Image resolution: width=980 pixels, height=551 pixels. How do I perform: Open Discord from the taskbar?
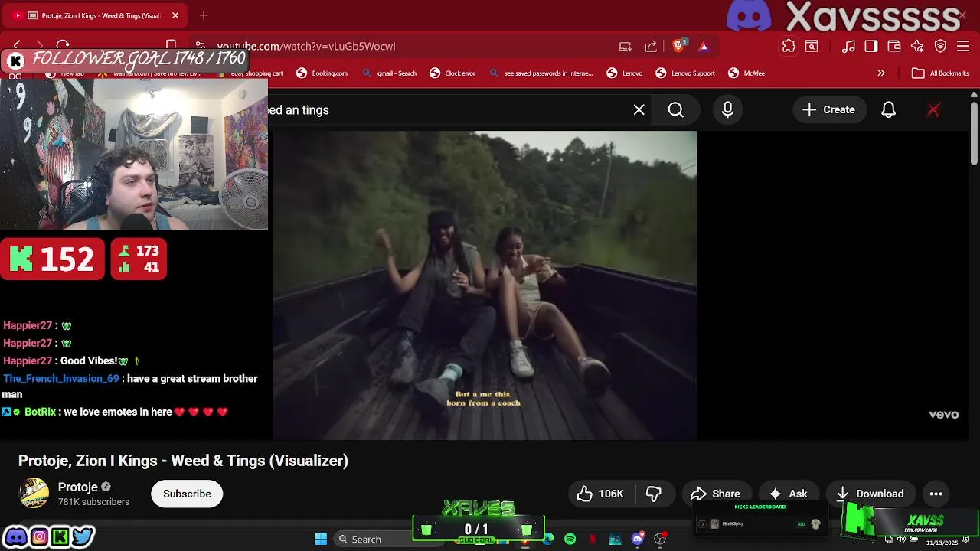(x=637, y=540)
